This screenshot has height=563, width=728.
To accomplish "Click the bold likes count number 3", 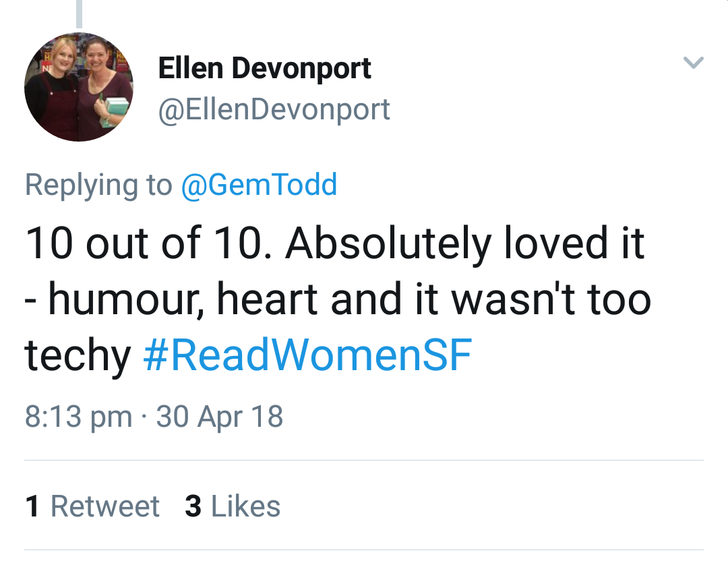I will click(193, 506).
